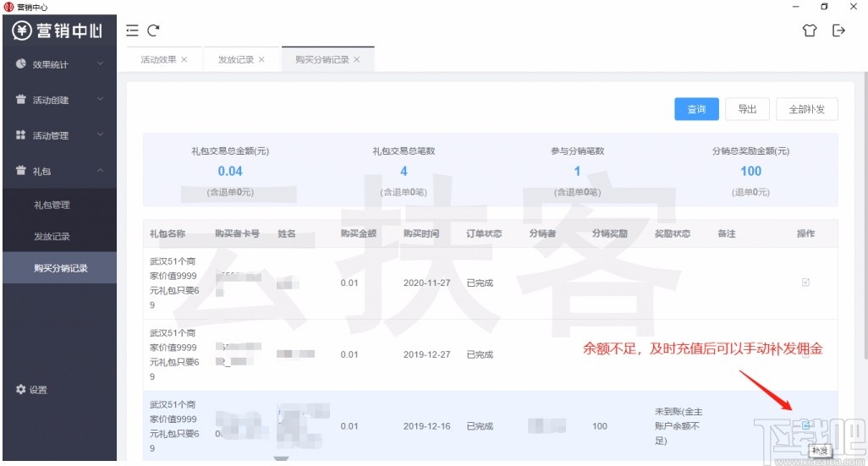The image size is (868, 466).
Task: Click the 分销者 column header
Action: [542, 233]
